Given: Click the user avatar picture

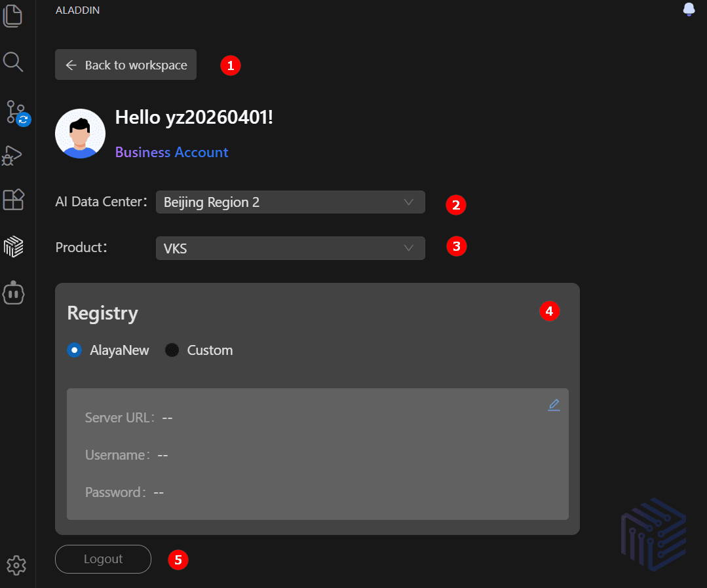Looking at the screenshot, I should coord(80,134).
